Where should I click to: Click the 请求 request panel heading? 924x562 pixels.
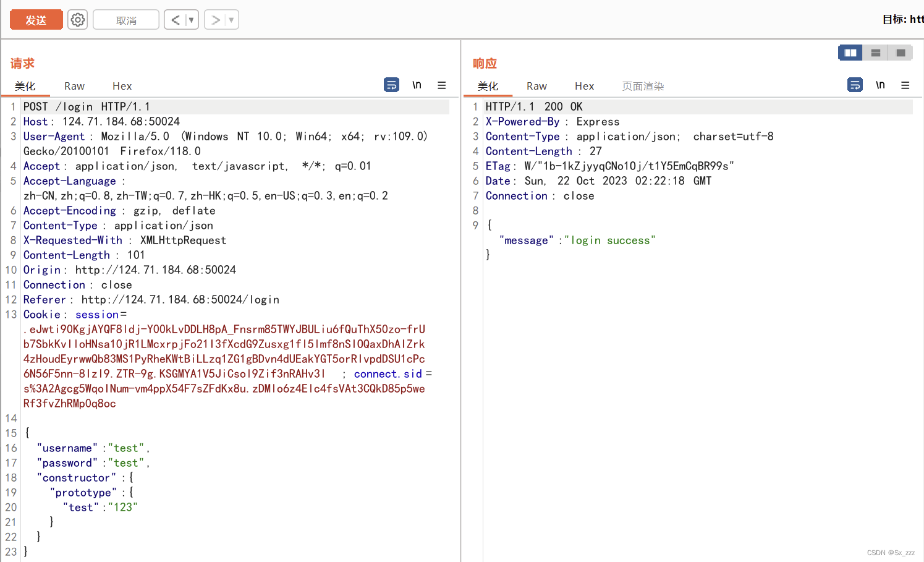coord(22,63)
